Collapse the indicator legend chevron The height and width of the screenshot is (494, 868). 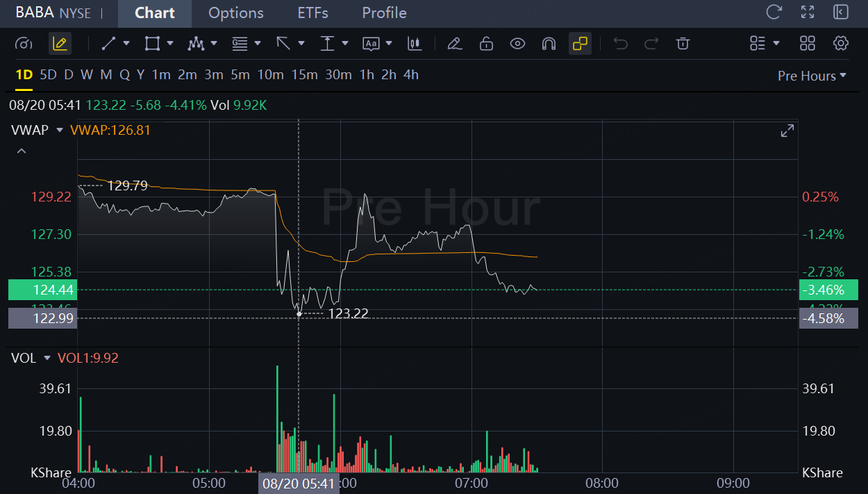22,151
